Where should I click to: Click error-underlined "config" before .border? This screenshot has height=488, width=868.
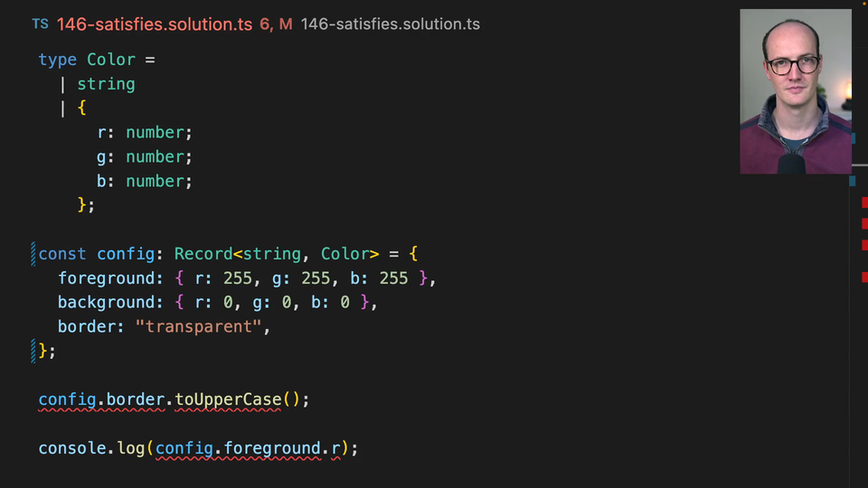(x=67, y=399)
